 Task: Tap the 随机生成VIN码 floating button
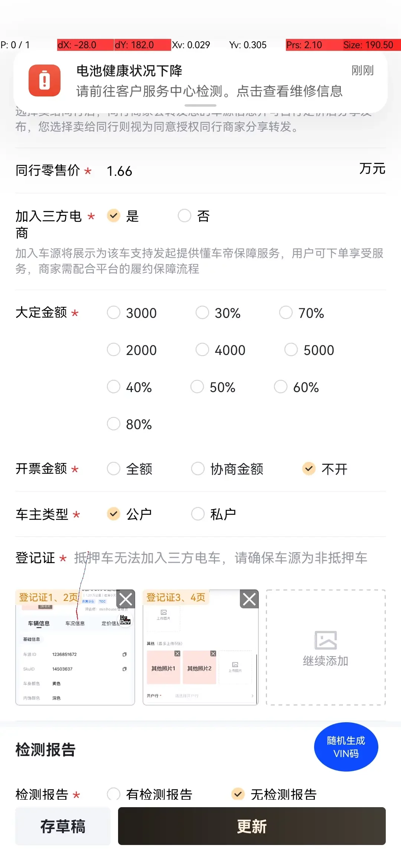[346, 747]
